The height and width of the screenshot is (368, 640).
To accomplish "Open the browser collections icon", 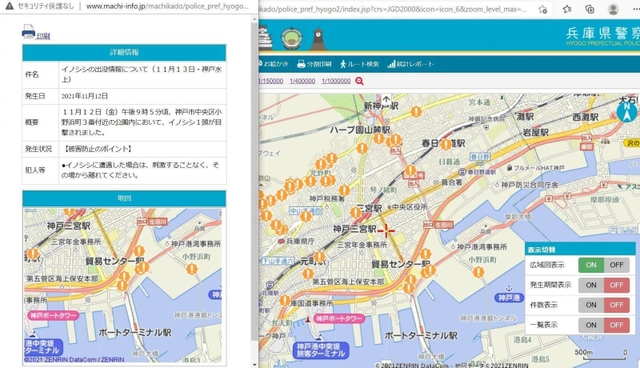I will coord(589,9).
